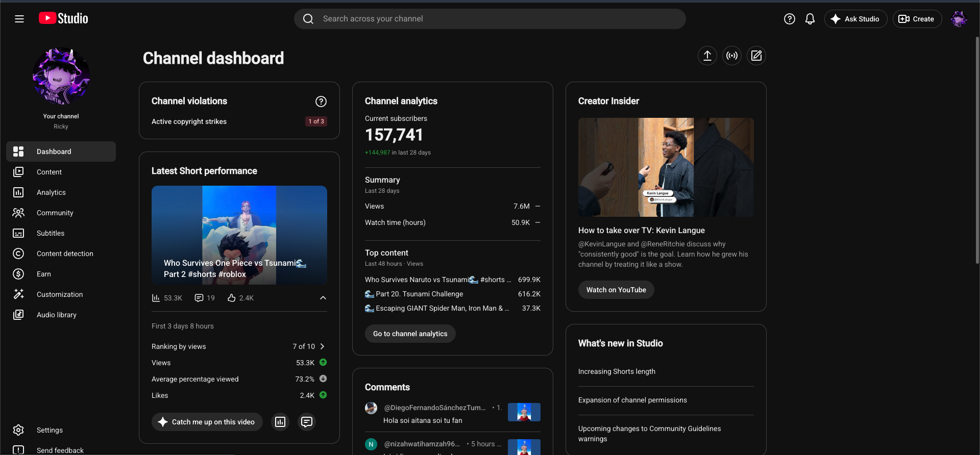Open the account avatar menu

(959, 19)
